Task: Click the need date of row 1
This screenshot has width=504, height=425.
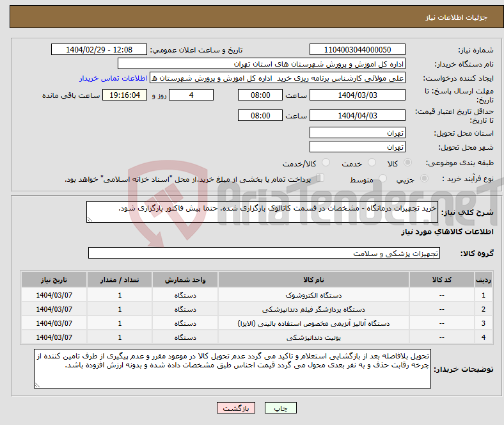Action: tap(54, 295)
